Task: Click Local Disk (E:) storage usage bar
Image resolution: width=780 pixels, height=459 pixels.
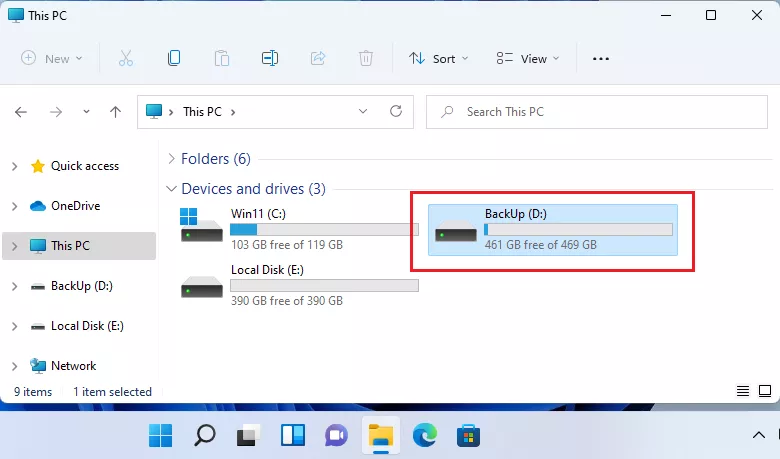Action: point(324,285)
